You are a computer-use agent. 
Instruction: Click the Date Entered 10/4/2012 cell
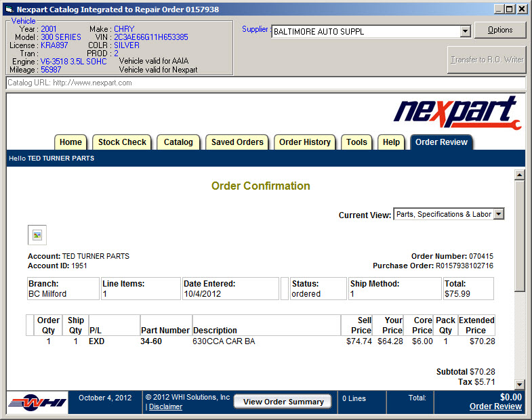pyautogui.click(x=230, y=289)
